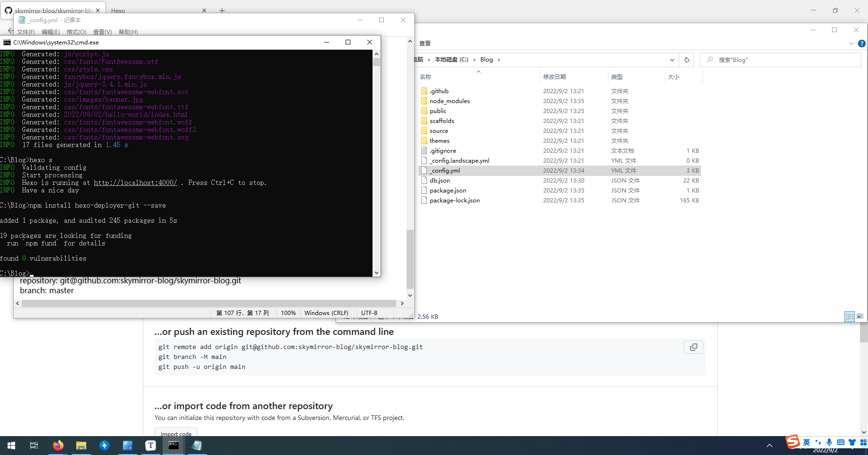Open the localhost:4000 link in cmd
868x455 pixels.
(x=135, y=183)
